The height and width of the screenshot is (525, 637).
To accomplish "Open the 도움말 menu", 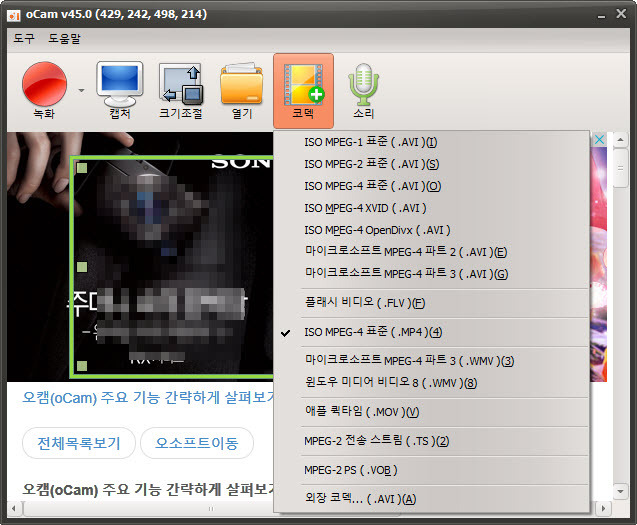I will 65,39.
